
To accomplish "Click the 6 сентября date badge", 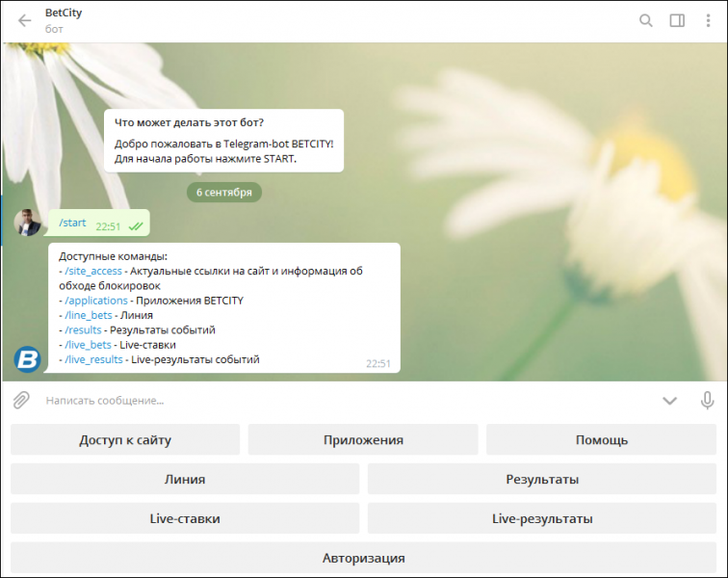I will (x=223, y=193).
